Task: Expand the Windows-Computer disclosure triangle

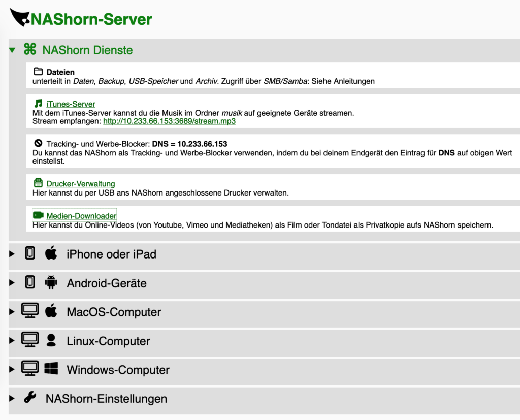Action: (x=12, y=369)
